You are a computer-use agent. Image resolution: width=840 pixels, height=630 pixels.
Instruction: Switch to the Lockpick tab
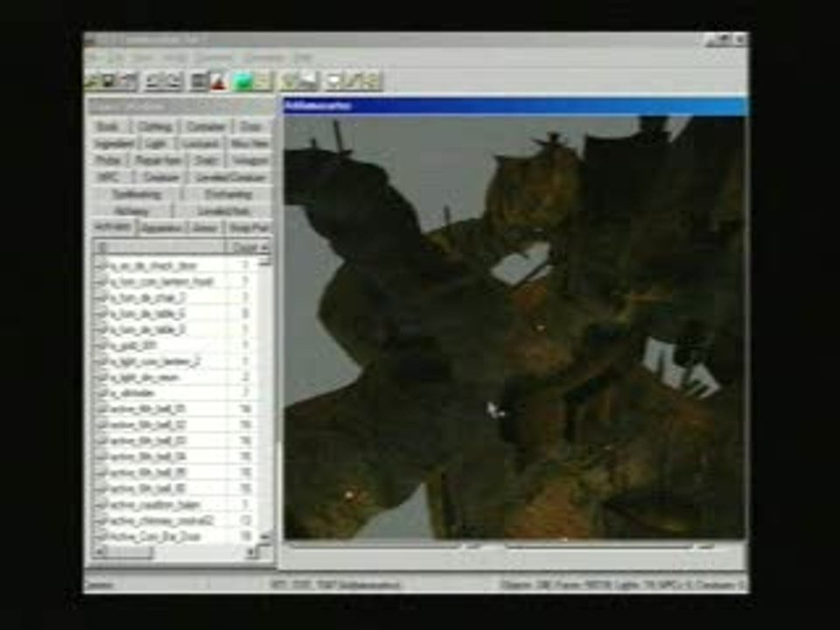pos(199,143)
